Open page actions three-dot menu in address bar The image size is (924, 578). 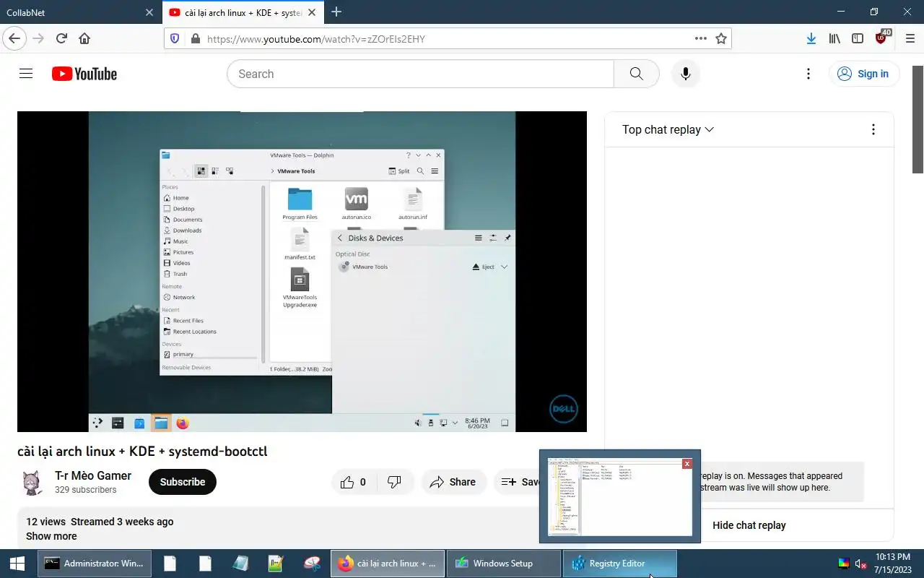[x=700, y=39]
